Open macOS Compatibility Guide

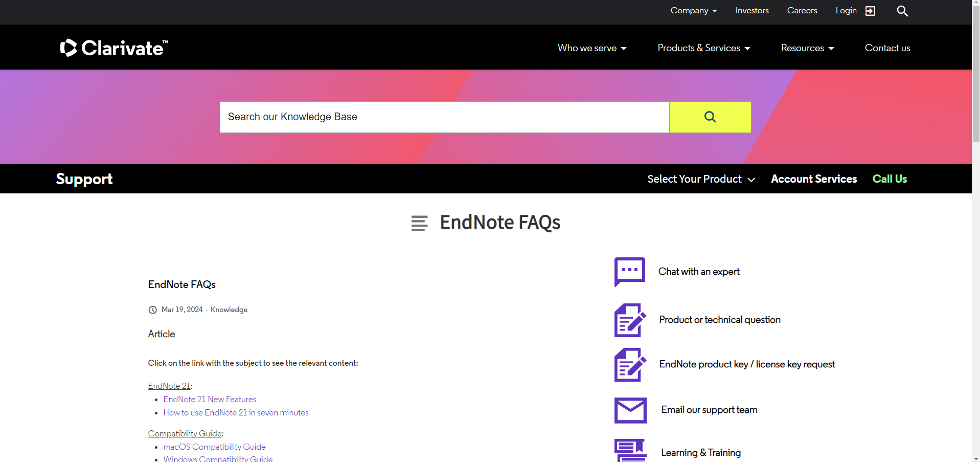point(214,447)
